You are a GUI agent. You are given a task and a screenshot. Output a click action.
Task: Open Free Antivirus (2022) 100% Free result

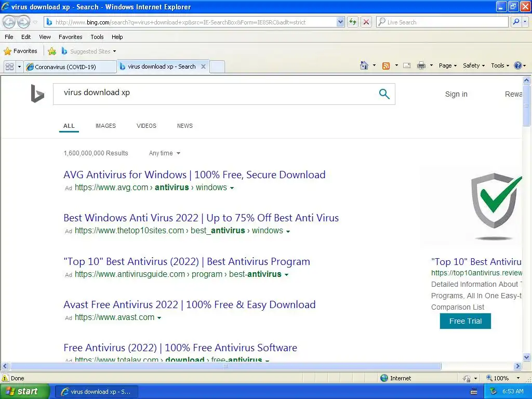point(180,348)
